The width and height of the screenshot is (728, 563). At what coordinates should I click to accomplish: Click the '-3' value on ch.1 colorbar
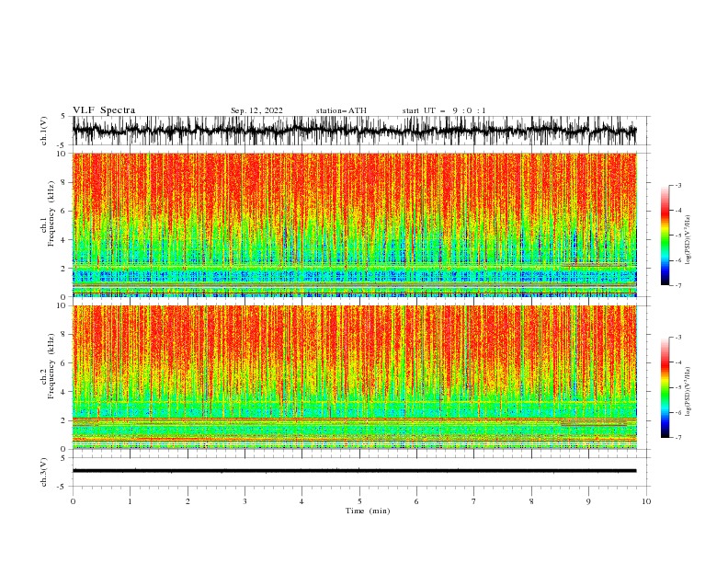[677, 185]
